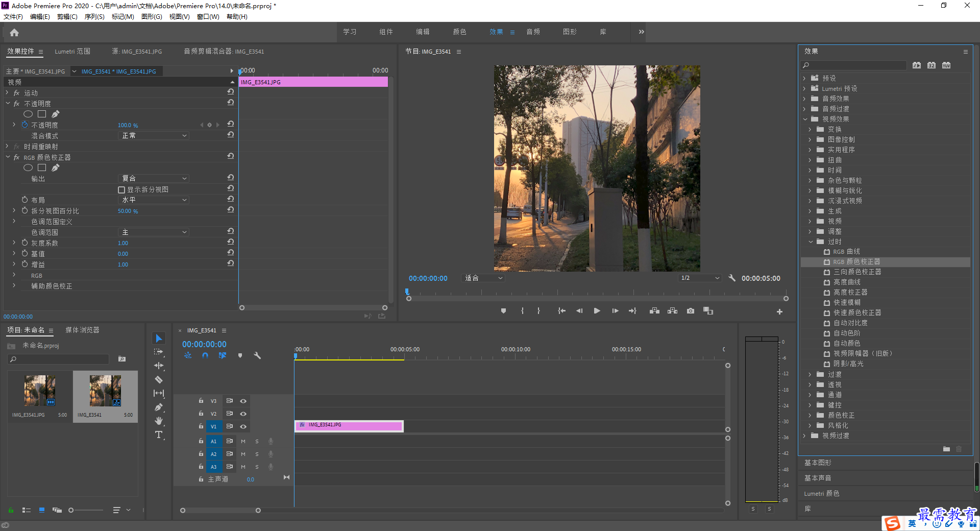This screenshot has height=531, width=980.
Task: Open Lumetri 颜色 panel
Action: (821, 493)
